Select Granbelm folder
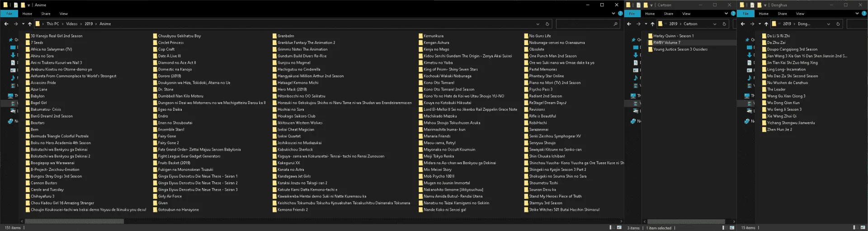Screen dimensions: 868x231 tap(283, 36)
